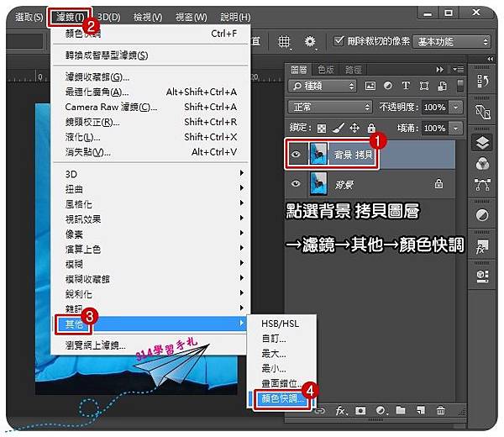The image size is (504, 437).
Task: Toggle 刪除裁切的像素 checkbox
Action: [x=339, y=41]
